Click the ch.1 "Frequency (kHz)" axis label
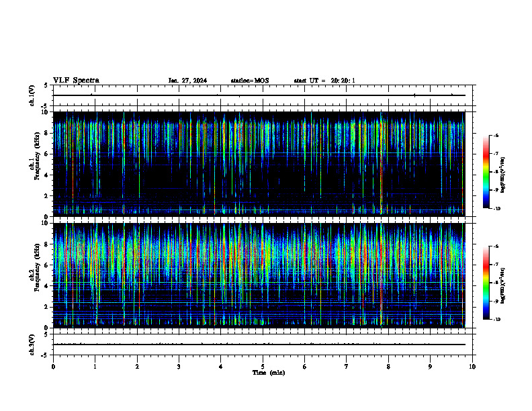532x411 pixels. tap(37, 156)
